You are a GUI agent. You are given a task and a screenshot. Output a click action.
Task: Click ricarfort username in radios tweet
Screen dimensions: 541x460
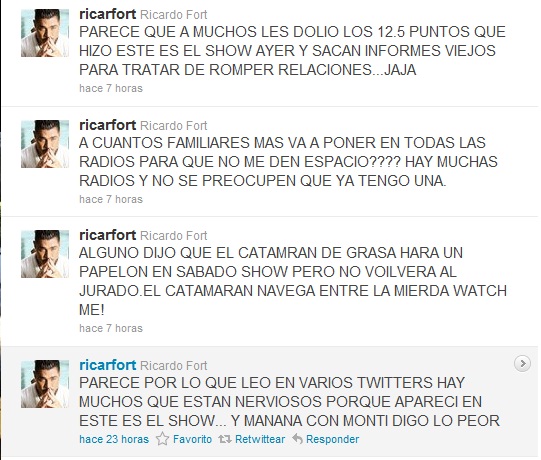[108, 125]
